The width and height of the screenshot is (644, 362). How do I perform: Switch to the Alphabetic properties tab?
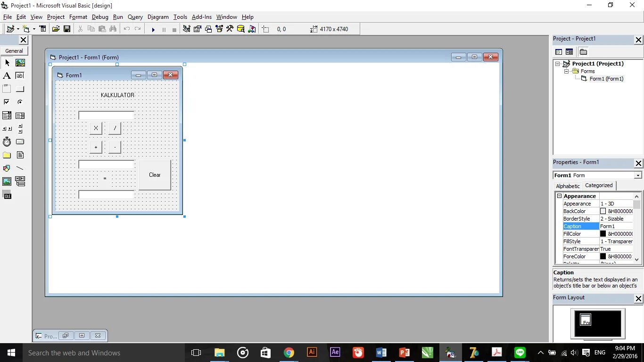568,186
